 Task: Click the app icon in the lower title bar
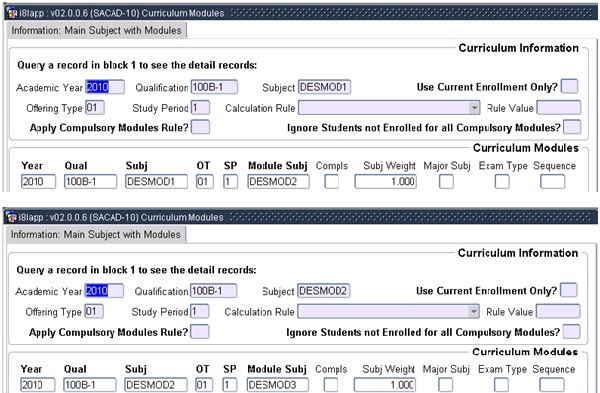(x=11, y=217)
